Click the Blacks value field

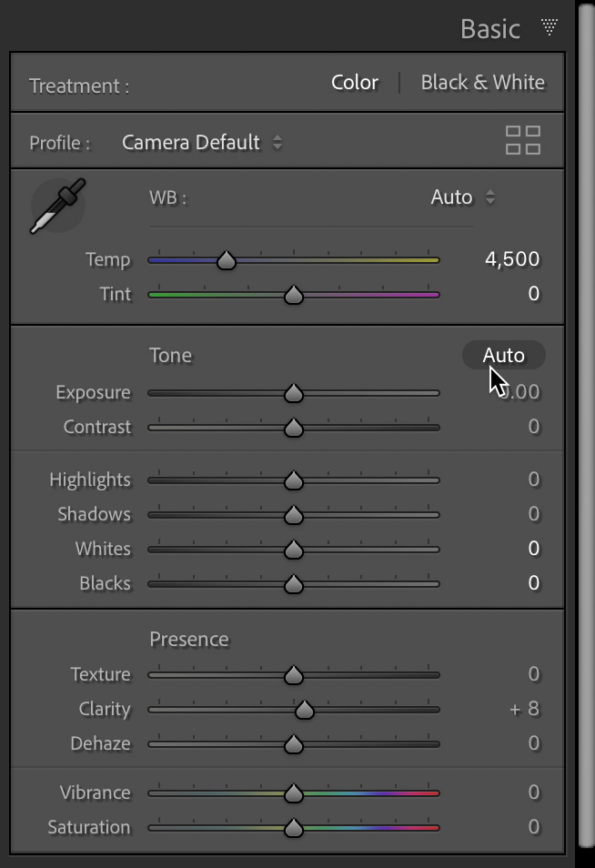point(533,583)
